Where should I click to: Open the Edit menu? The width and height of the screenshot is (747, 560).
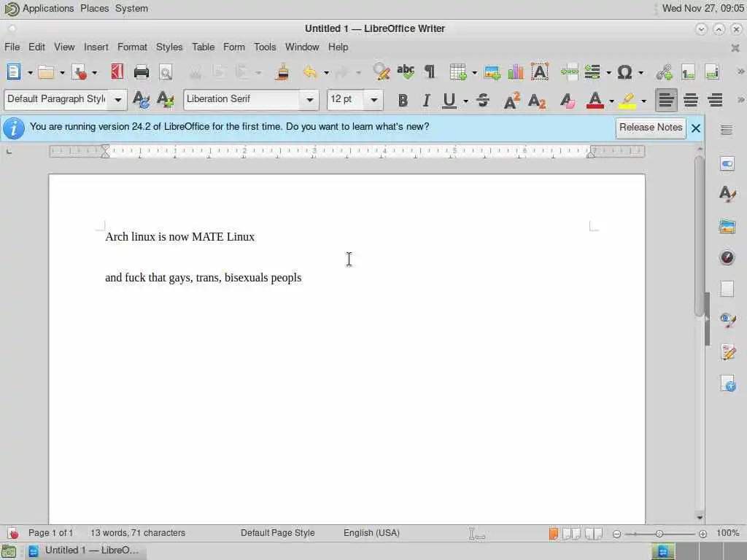[x=36, y=47]
